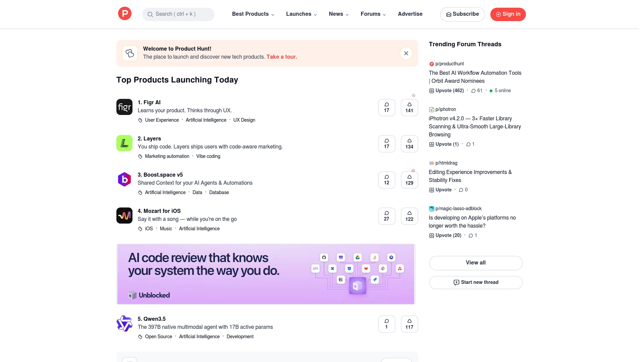Select the iOS tag under Mozart
The width and height of the screenshot is (644, 362).
pyautogui.click(x=149, y=229)
